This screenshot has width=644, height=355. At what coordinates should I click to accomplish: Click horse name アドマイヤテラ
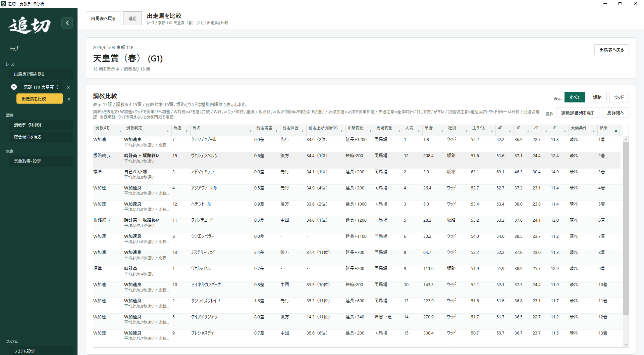(x=202, y=172)
